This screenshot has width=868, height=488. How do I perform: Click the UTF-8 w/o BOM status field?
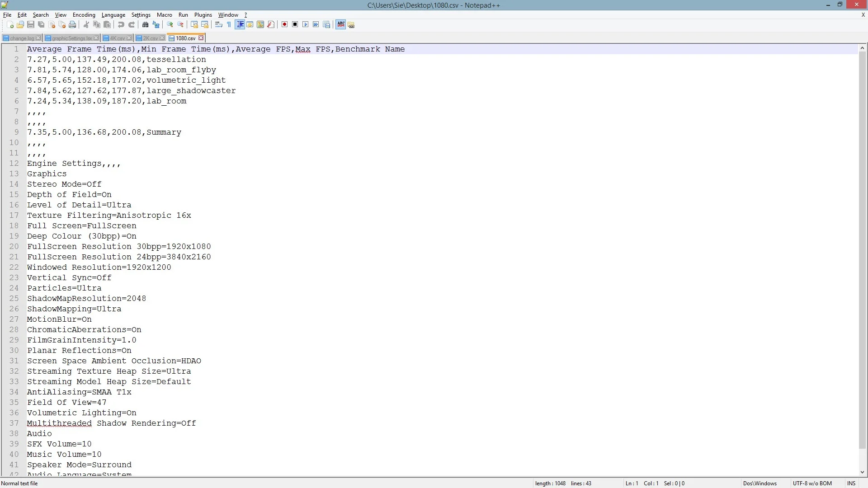[812, 483]
